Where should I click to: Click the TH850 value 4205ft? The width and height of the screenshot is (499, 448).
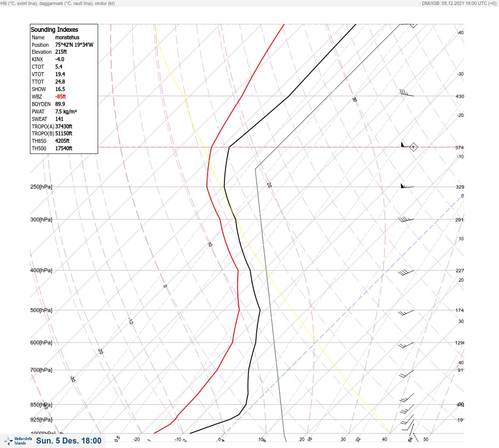tap(62, 141)
